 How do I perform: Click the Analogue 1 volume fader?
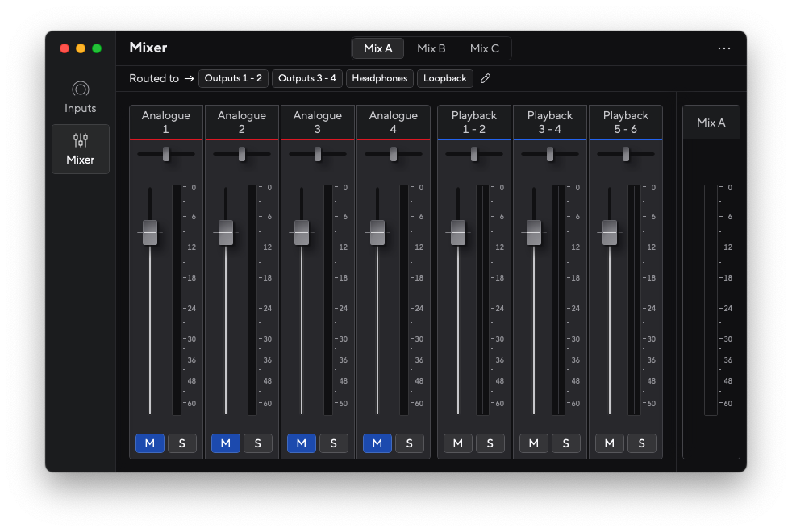pyautogui.click(x=149, y=233)
